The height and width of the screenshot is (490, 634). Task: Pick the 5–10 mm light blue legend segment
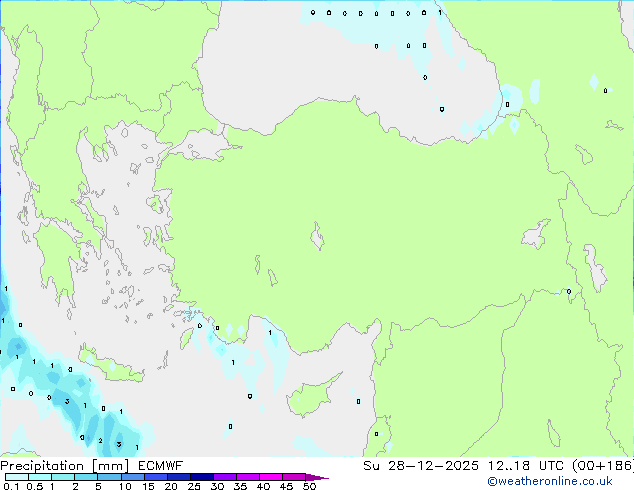pyautogui.click(x=109, y=477)
